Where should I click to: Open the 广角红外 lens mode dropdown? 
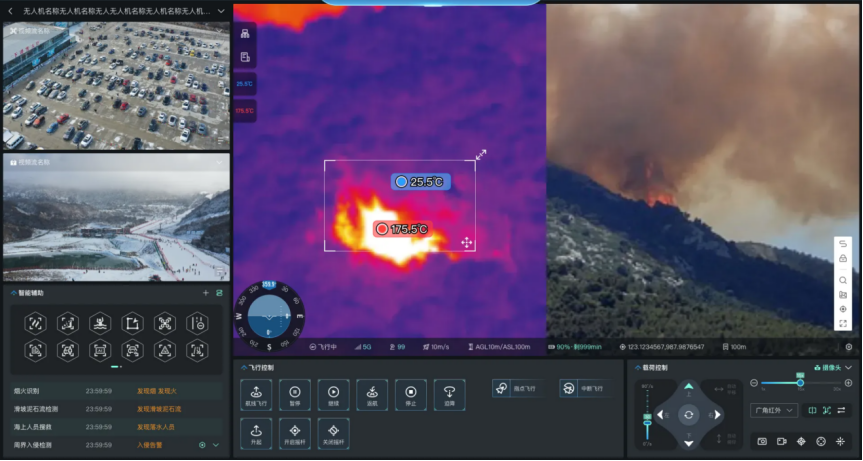click(774, 410)
